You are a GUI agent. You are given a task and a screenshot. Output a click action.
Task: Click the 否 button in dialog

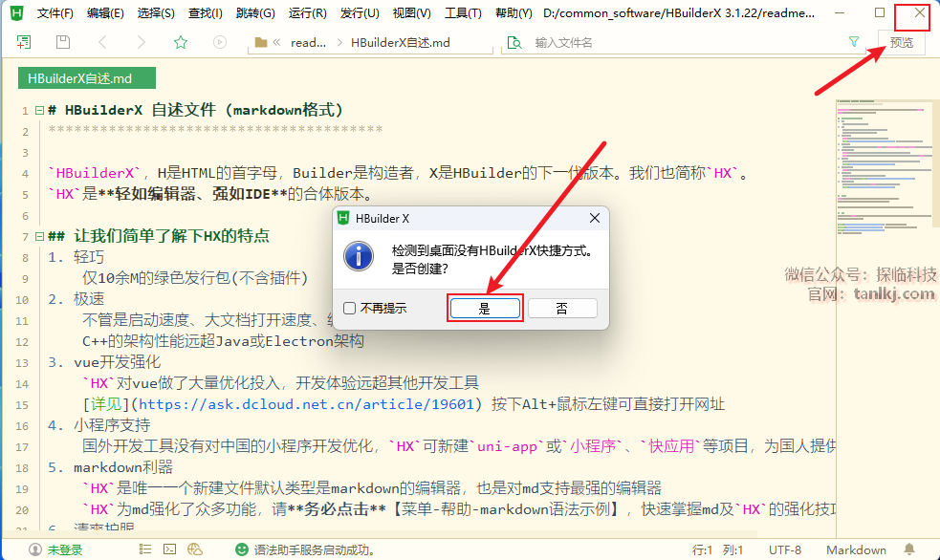[x=562, y=309]
